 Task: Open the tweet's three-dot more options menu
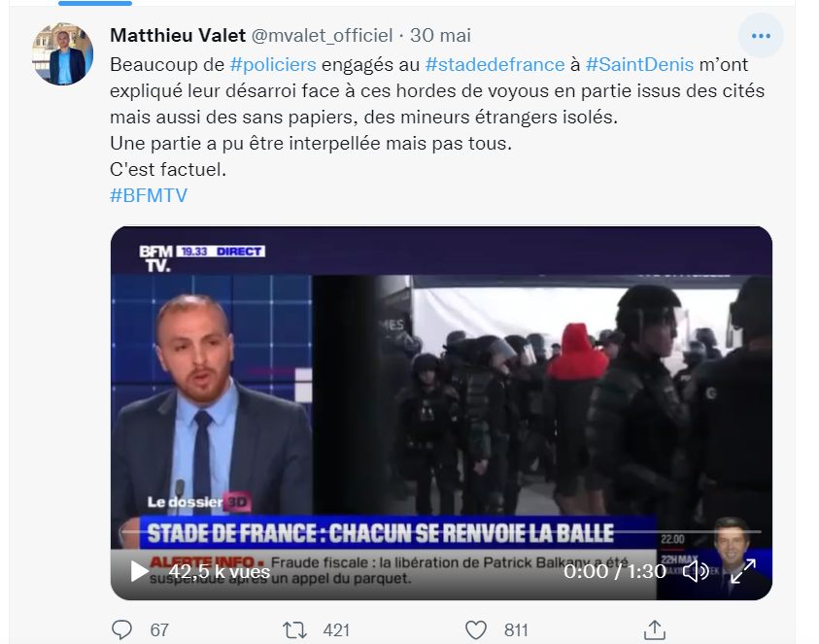coord(761,36)
